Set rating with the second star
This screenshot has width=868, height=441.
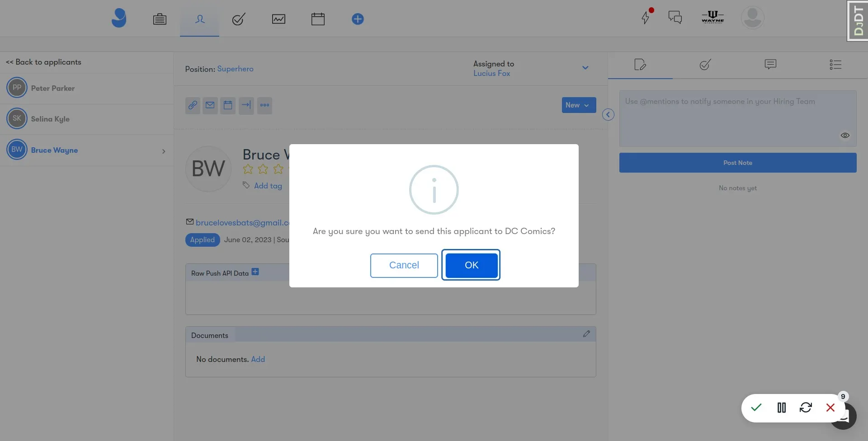click(x=263, y=169)
